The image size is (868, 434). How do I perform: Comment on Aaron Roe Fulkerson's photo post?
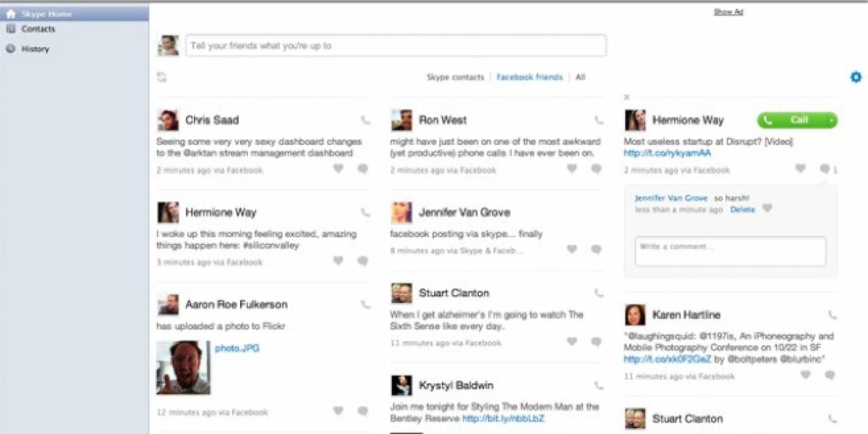coord(362,411)
